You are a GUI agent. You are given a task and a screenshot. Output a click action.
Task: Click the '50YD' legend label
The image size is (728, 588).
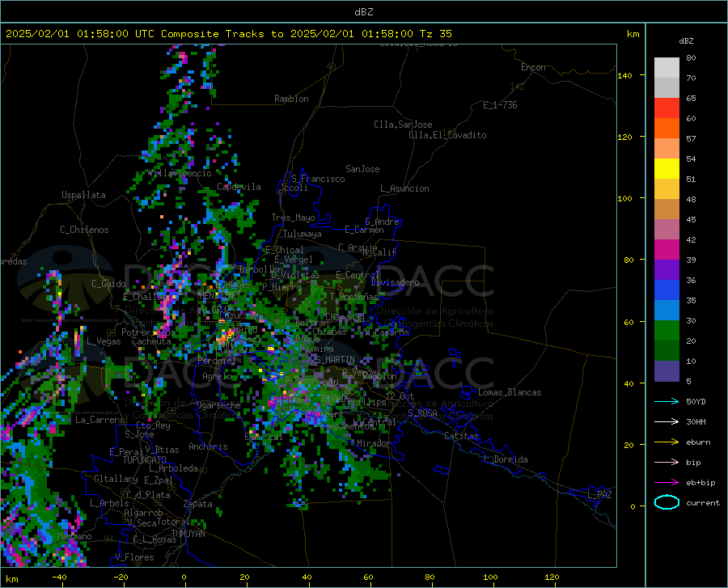tap(696, 401)
